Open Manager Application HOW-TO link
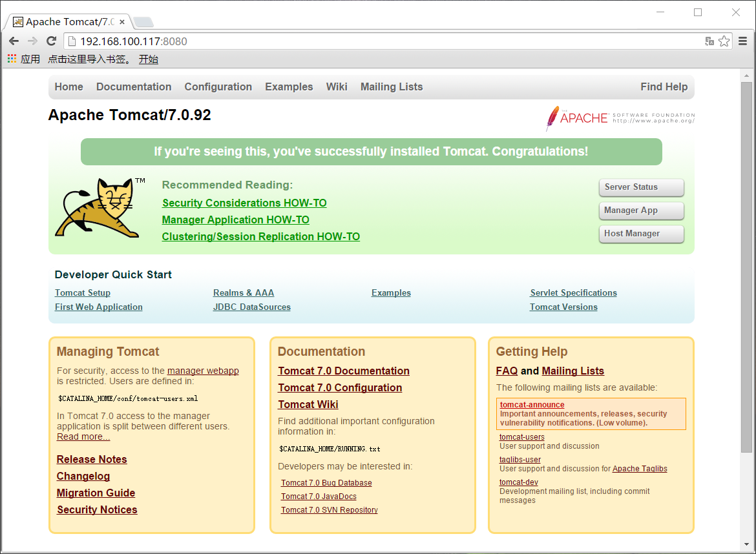 236,220
